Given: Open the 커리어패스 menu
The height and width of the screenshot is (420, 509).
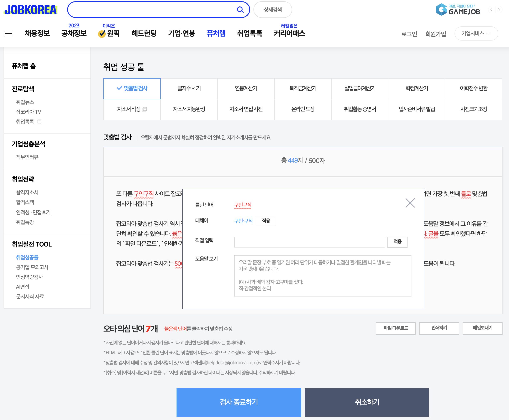Looking at the screenshot, I should [289, 33].
